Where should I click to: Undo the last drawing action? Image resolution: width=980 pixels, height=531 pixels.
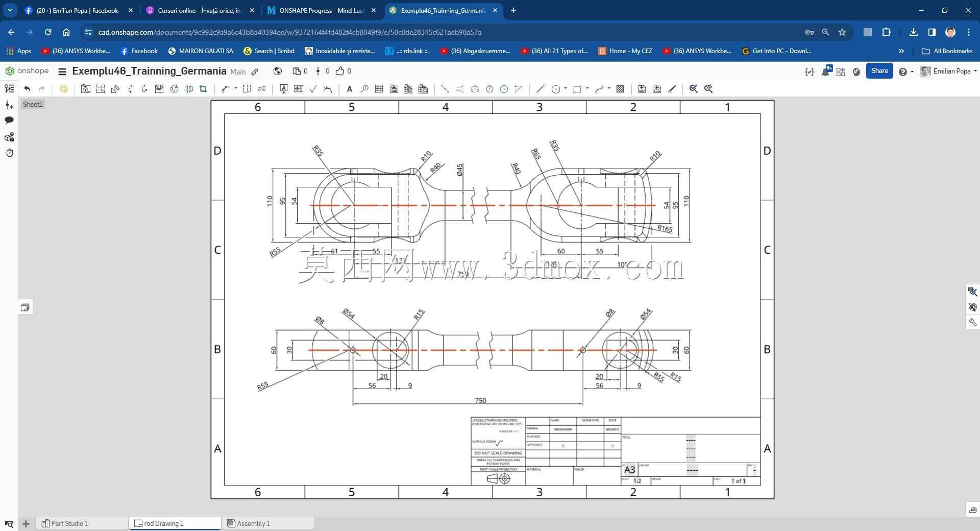tap(27, 89)
